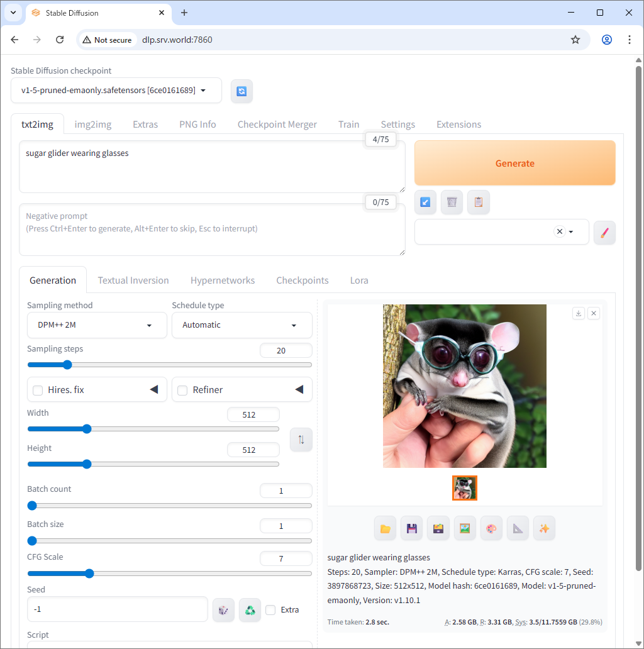Open the Stable Diffusion checkpoint dropdown
Viewport: 644px width, 649px height.
(116, 91)
